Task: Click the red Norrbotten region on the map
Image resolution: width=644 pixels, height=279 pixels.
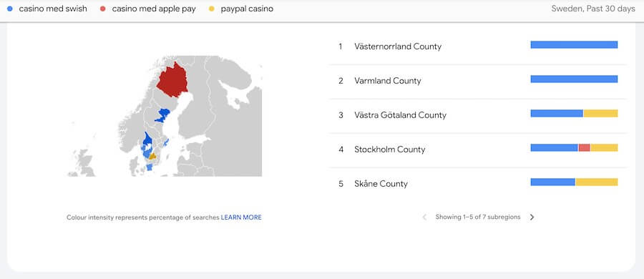Action: tap(172, 81)
